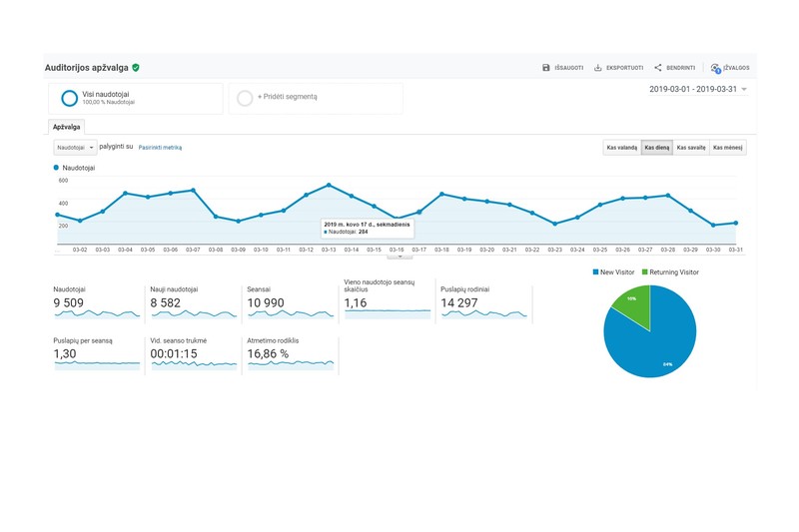Screen dimensions: 799x532
Task: Click the empty add-segment circle icon
Action: 245,98
